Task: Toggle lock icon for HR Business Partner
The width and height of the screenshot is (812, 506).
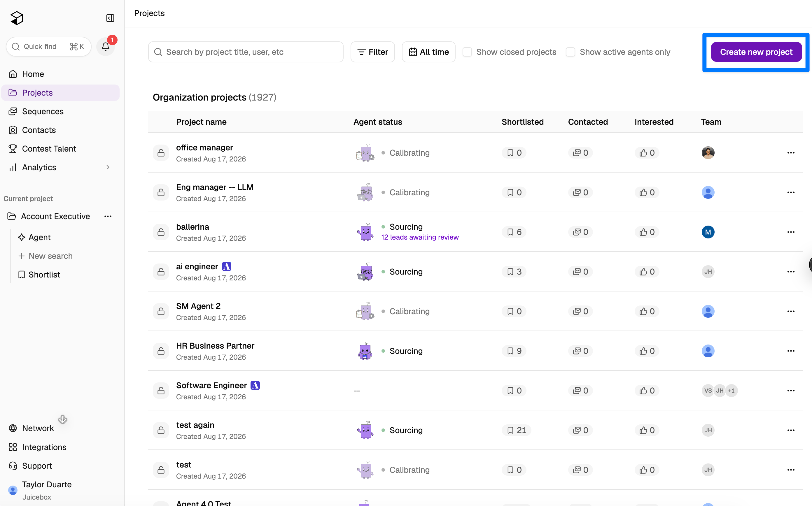Action: click(161, 351)
